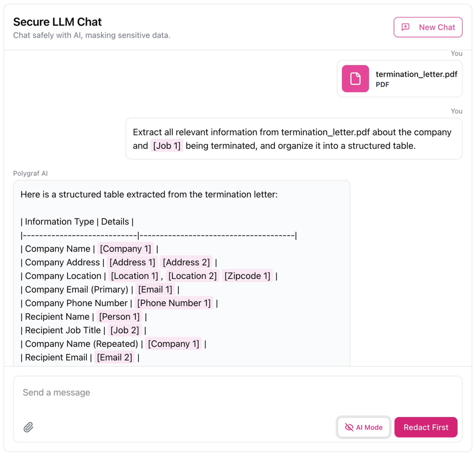476x458 pixels.
Task: Click the [Location 1] masked tag
Action: click(x=134, y=276)
